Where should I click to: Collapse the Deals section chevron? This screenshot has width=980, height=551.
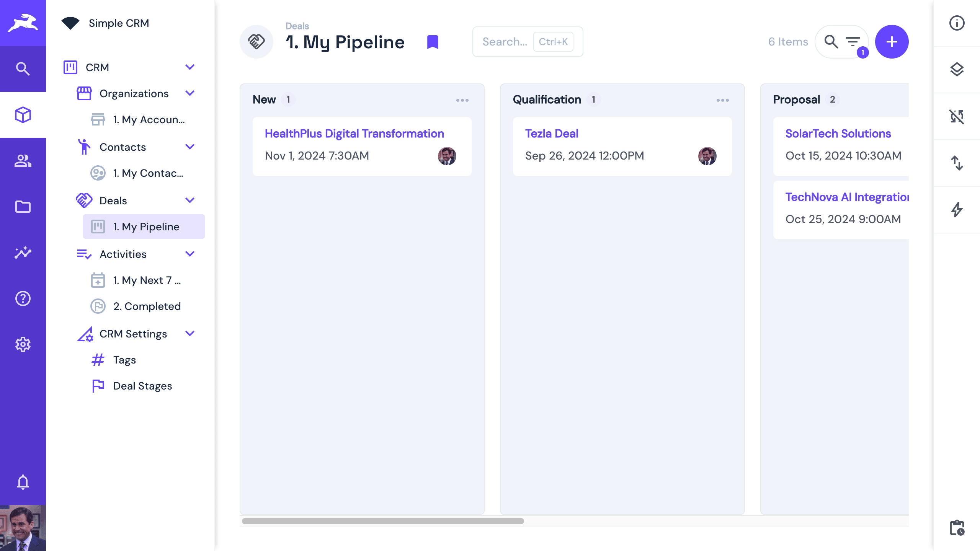pos(190,201)
